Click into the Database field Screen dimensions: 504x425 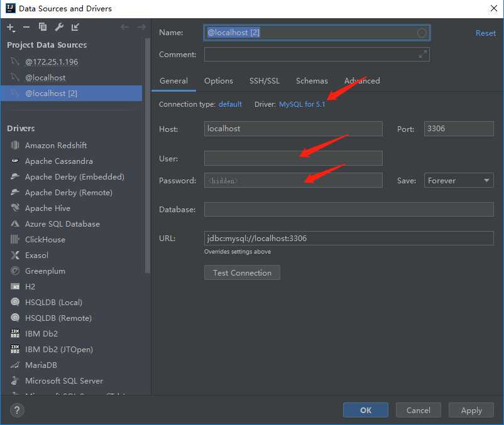(x=349, y=209)
